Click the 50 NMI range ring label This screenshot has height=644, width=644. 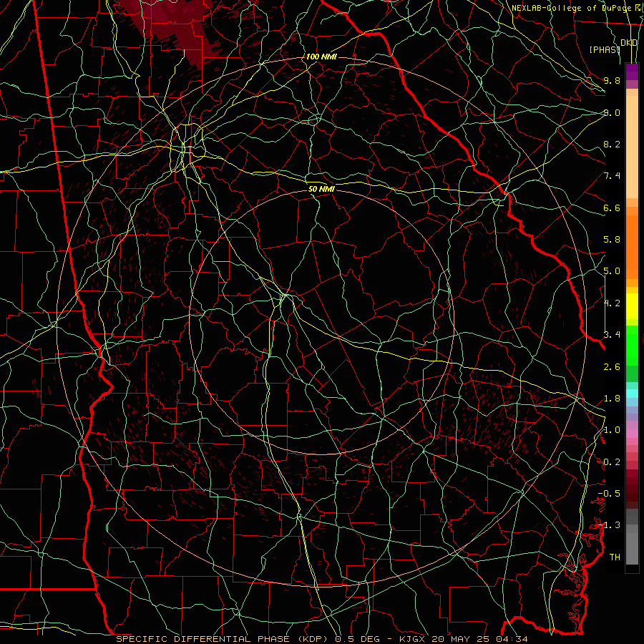[321, 189]
